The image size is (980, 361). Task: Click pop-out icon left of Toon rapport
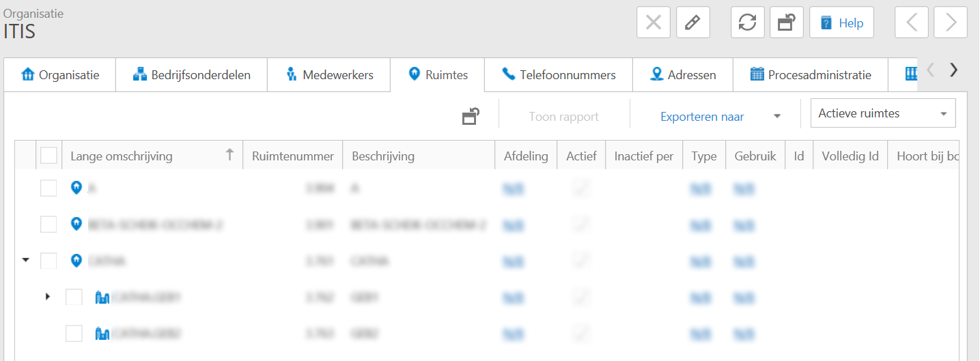coord(471,117)
